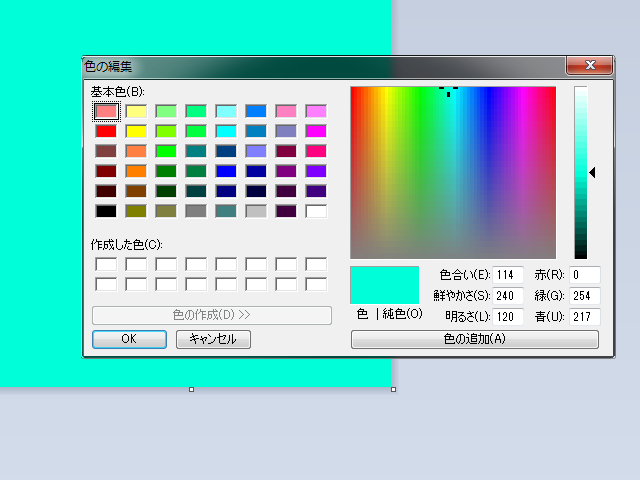The image size is (640, 480).
Task: Pick the pure blue basic color swatch
Action: click(226, 171)
